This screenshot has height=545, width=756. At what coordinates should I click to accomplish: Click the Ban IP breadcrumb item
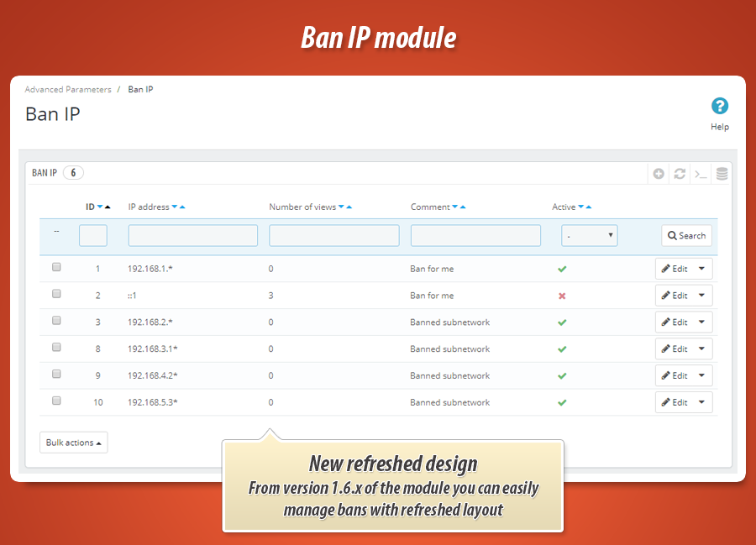(x=140, y=89)
